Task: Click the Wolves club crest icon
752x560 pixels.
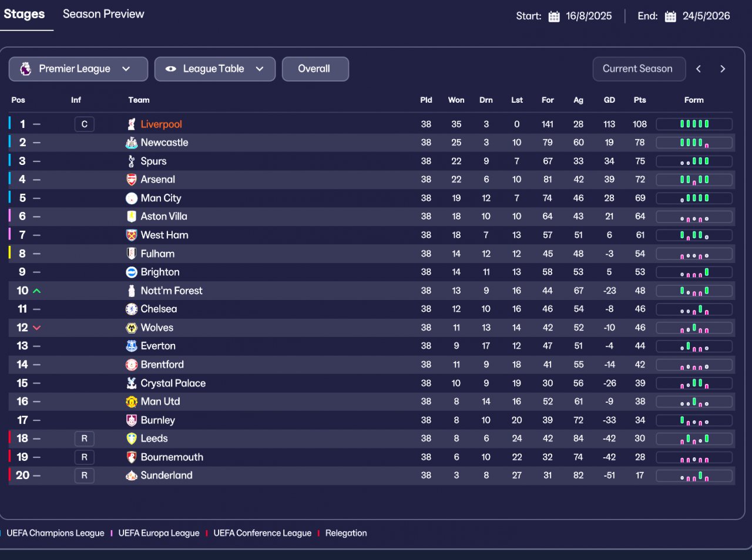Action: point(132,328)
